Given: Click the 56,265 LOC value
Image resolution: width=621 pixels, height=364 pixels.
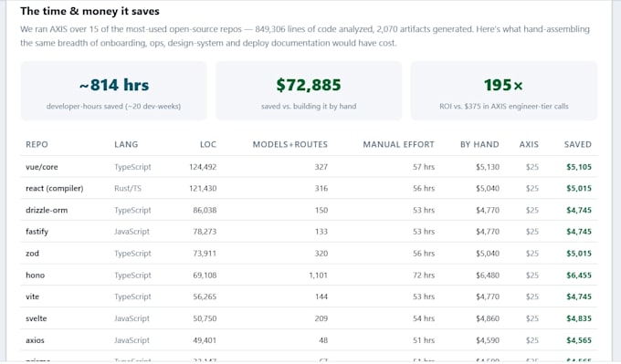Looking at the screenshot, I should [x=205, y=296].
